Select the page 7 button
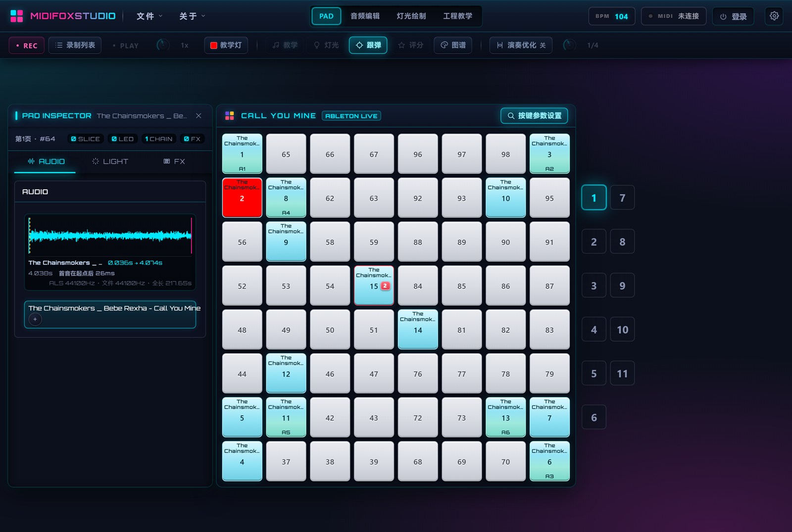This screenshot has width=792, height=532. [x=622, y=198]
